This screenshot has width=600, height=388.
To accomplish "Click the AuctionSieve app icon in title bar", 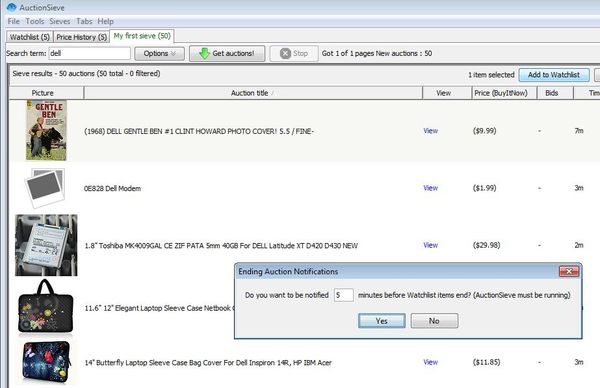I will [11, 7].
